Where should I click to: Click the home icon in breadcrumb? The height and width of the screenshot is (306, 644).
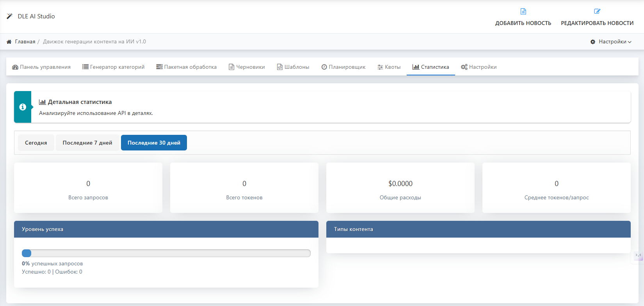(9, 42)
